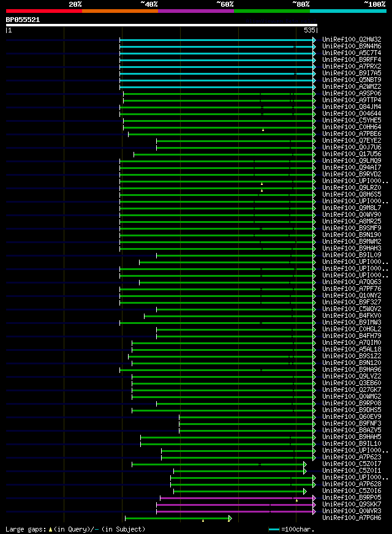Click the UniRef100_C5Z0I7 label
Screen dimensions: 392x534
(352, 464)
